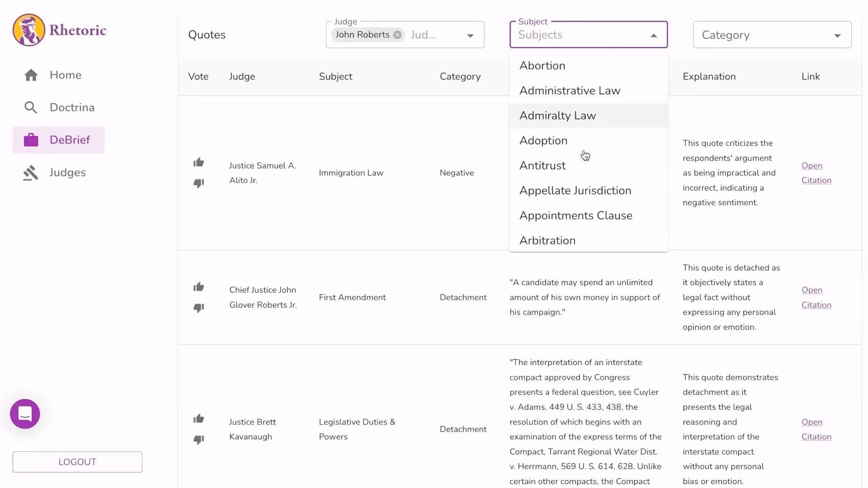Select Admiralty Law from subject list
This screenshot has height=488, width=868.
point(557,116)
